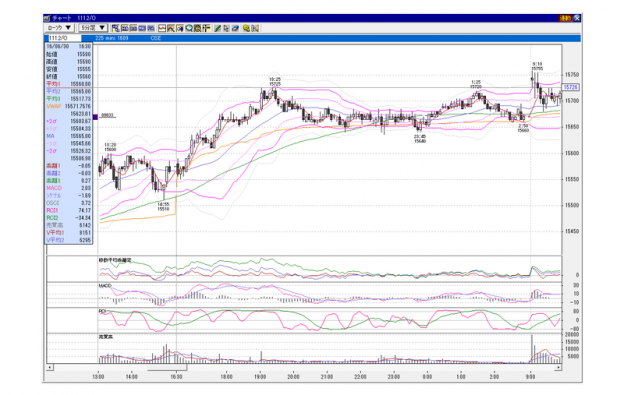This screenshot has height=395, width=624.
Task: Open the ローソク chart type dropdown
Action: point(59,28)
